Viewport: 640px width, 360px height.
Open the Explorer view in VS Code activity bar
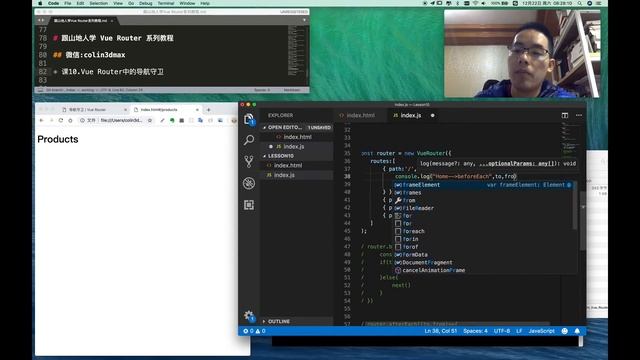coord(249,119)
